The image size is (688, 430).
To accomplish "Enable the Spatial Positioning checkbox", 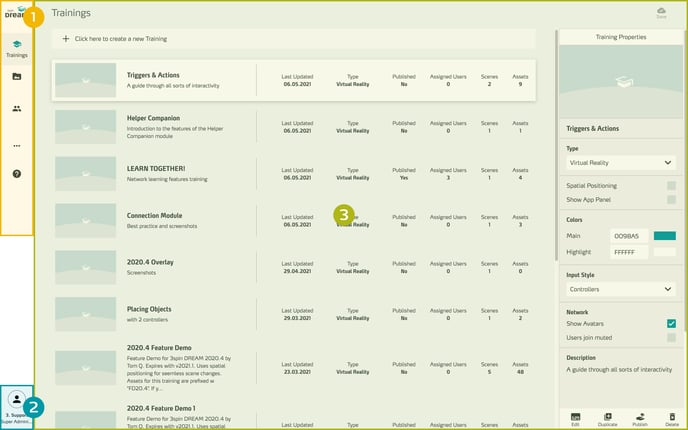I will [x=671, y=186].
